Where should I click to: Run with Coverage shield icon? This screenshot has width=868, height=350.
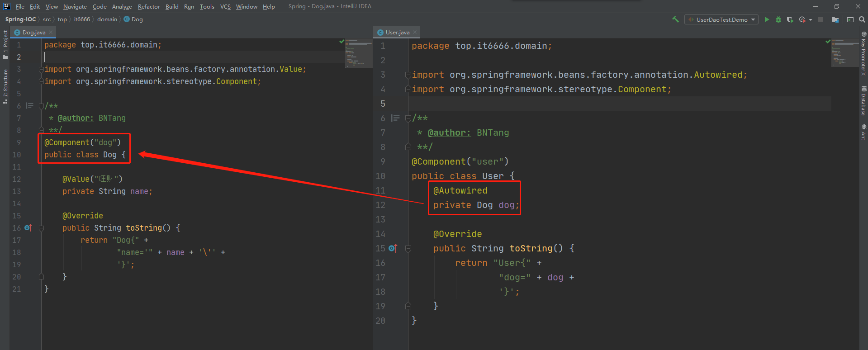coord(790,19)
